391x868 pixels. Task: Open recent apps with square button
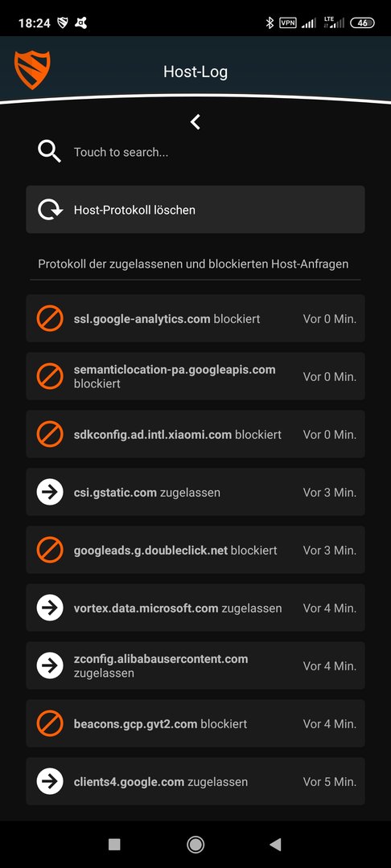114,844
